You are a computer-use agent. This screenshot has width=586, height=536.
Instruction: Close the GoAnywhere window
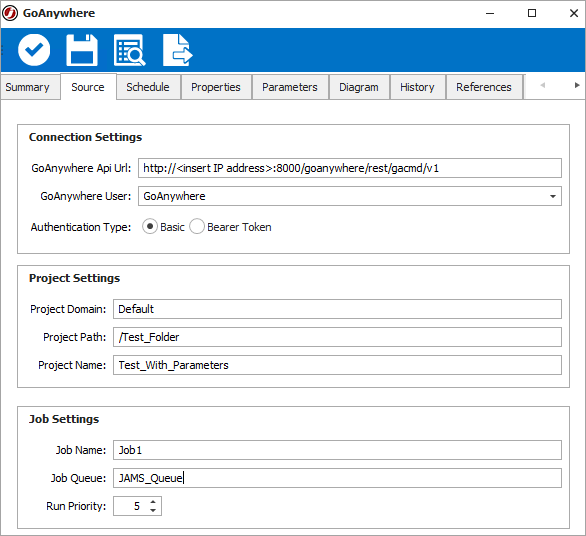[574, 13]
